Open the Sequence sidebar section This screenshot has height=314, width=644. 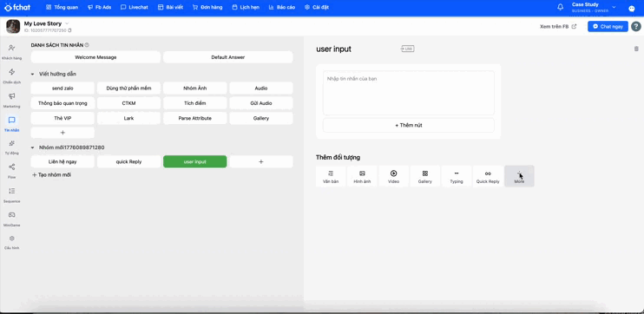(12, 194)
